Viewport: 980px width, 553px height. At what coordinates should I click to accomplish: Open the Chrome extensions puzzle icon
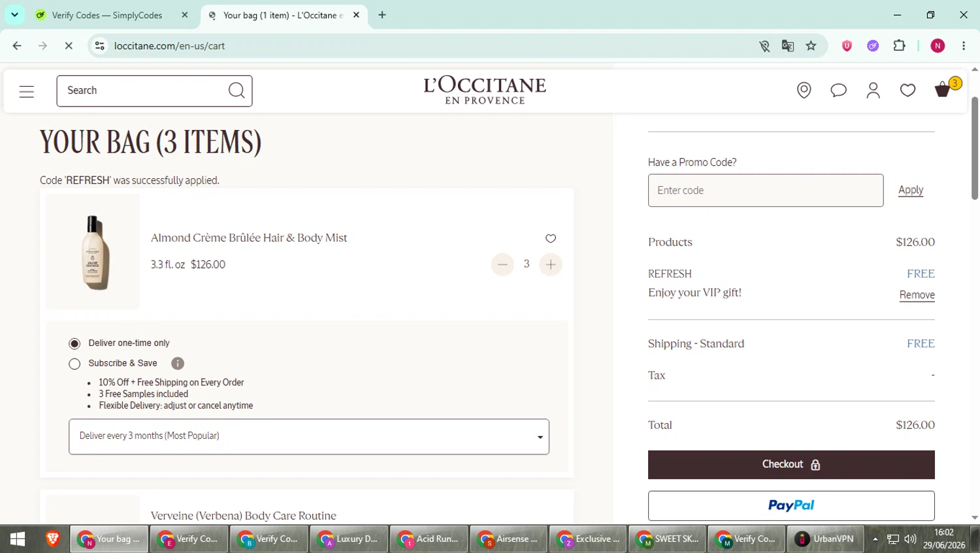point(900,46)
